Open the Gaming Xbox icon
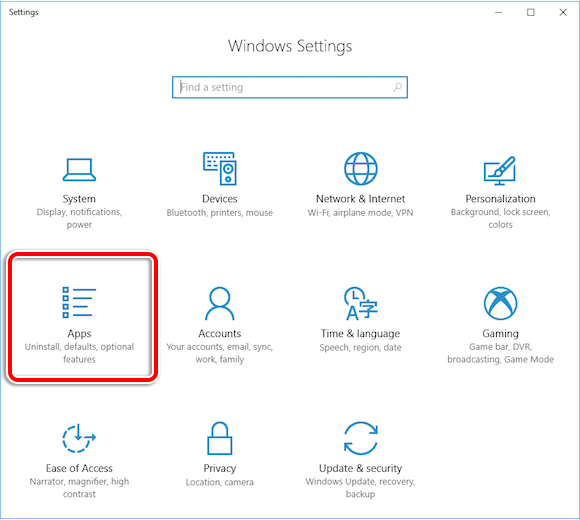Screen dimensions: 580x520 pos(500,303)
